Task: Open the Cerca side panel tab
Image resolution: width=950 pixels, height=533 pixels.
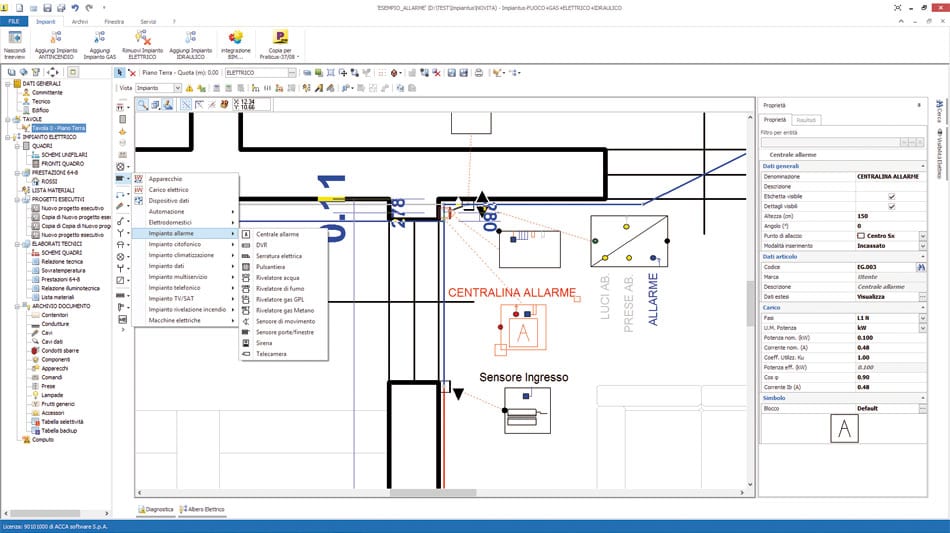Action: tap(939, 111)
